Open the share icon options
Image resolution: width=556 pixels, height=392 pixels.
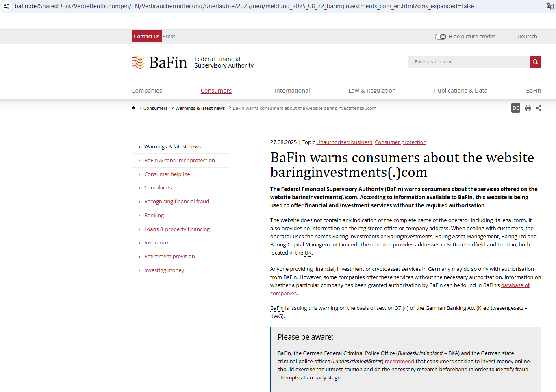(539, 108)
